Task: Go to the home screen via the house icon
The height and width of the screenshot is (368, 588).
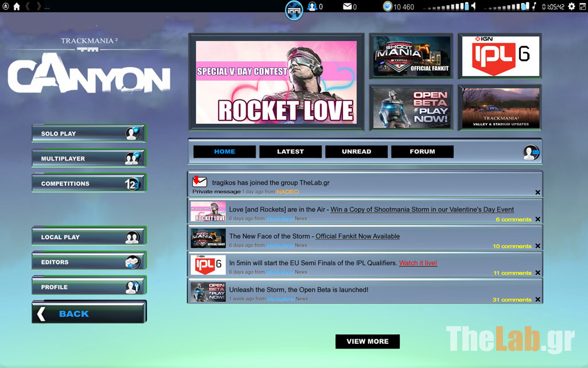Action: (17, 6)
